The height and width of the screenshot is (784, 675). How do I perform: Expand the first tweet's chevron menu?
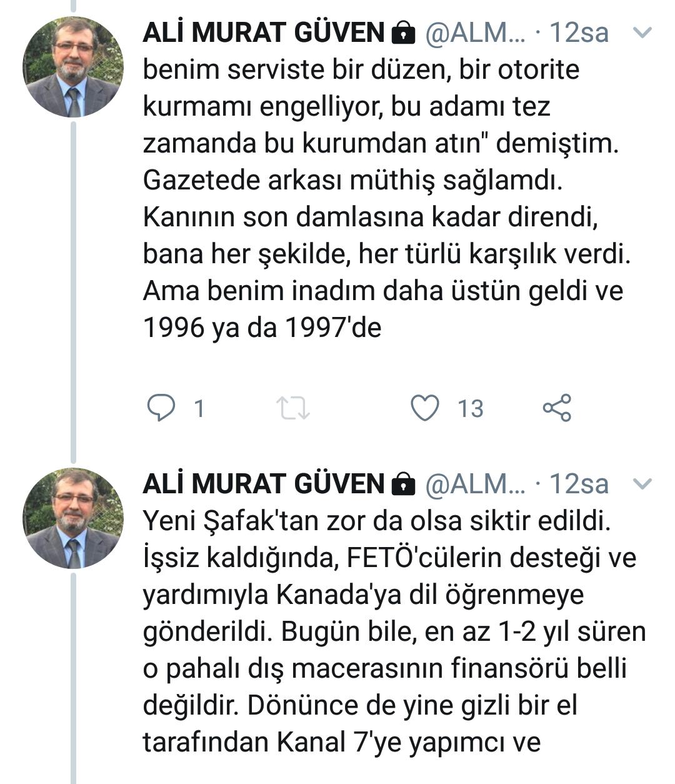coord(642,33)
